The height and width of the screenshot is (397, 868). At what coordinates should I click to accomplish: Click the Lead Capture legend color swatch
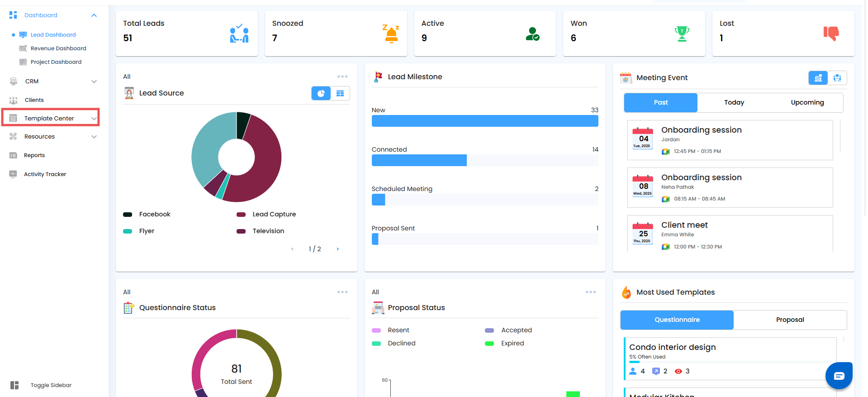241,215
